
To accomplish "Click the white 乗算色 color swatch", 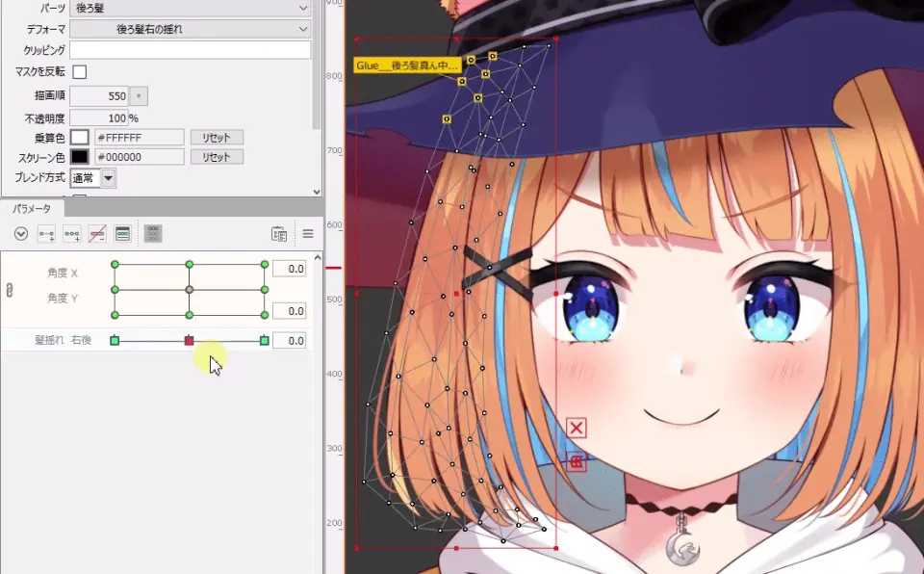I will coord(80,138).
